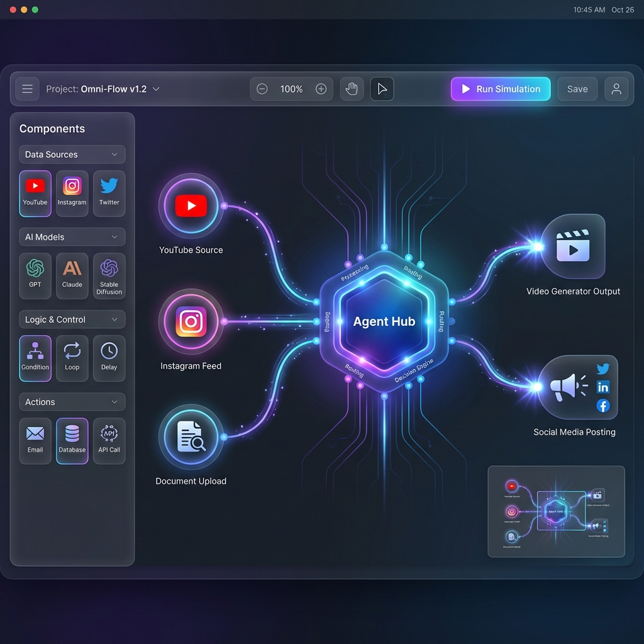Click the Video Generator Output label
The width and height of the screenshot is (644, 644).
573,291
